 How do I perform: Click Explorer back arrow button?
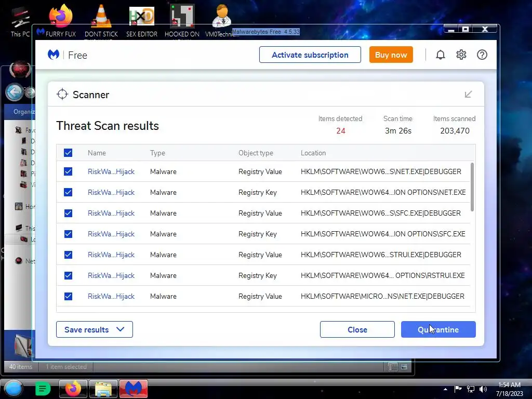point(14,91)
